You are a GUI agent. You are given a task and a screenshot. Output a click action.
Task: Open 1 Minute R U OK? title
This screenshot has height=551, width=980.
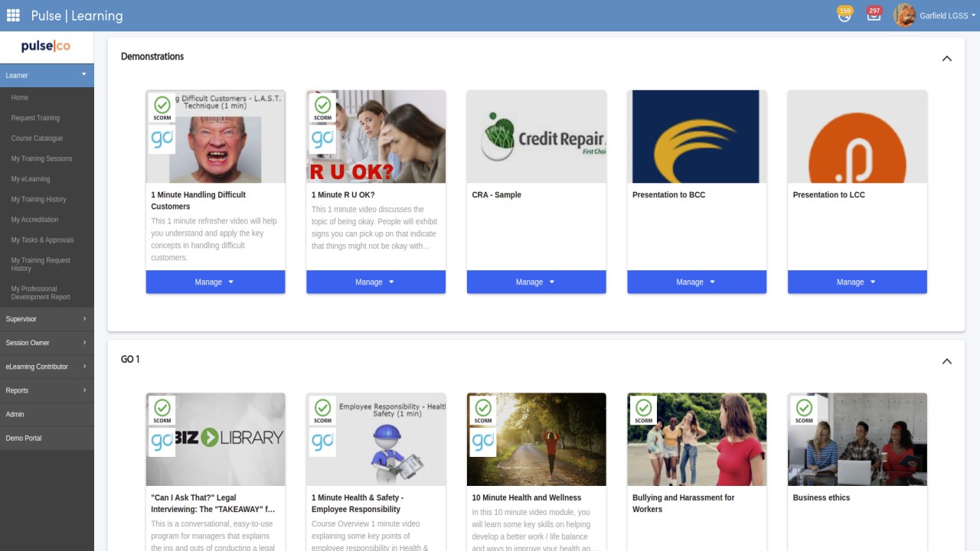point(343,194)
